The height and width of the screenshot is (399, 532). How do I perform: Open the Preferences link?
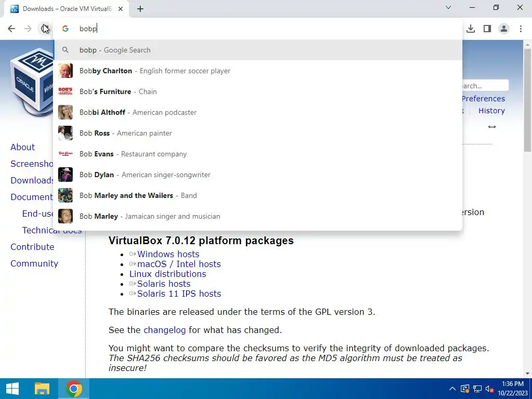(x=484, y=99)
